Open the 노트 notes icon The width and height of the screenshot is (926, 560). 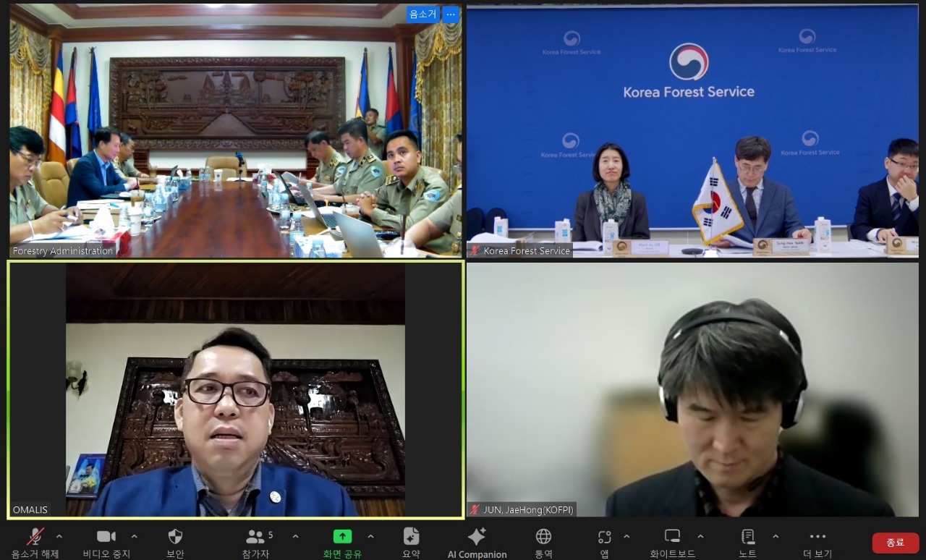(x=748, y=536)
